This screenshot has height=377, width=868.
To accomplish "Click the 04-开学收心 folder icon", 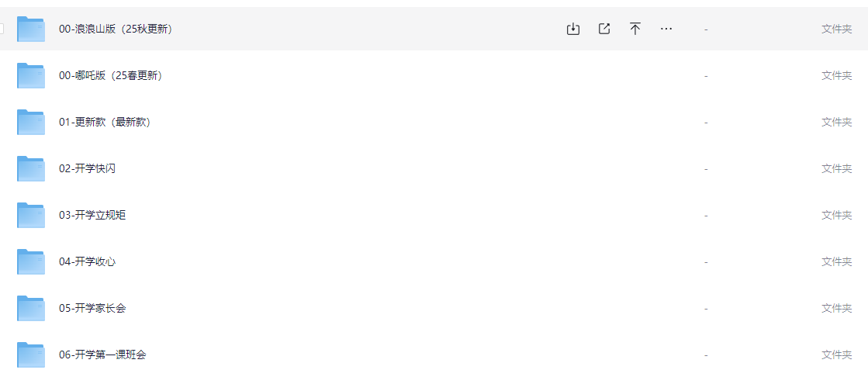I will click(31, 261).
